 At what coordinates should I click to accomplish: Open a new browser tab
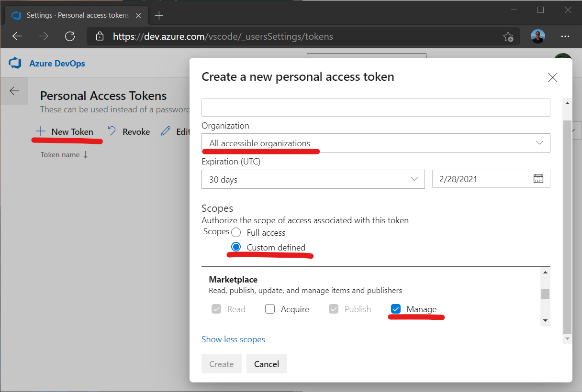[x=159, y=15]
